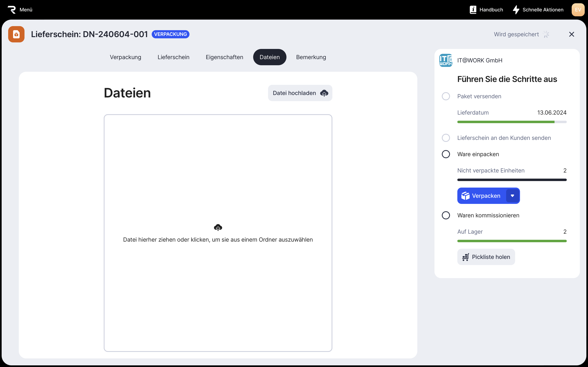Click the orange Lieferschein package icon
Image resolution: width=588 pixels, height=367 pixels.
16,34
